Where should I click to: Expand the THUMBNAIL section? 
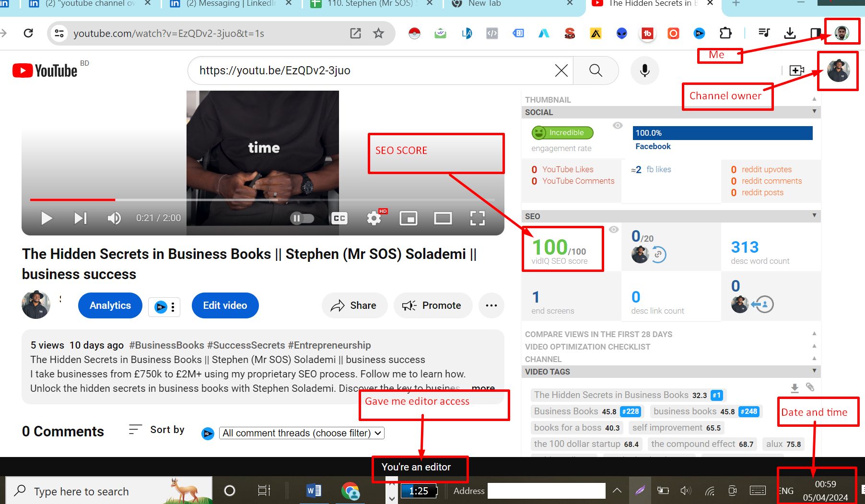pyautogui.click(x=671, y=100)
